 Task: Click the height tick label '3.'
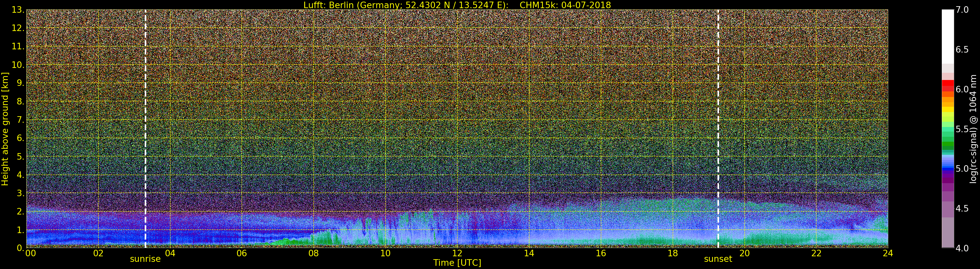tap(20, 193)
